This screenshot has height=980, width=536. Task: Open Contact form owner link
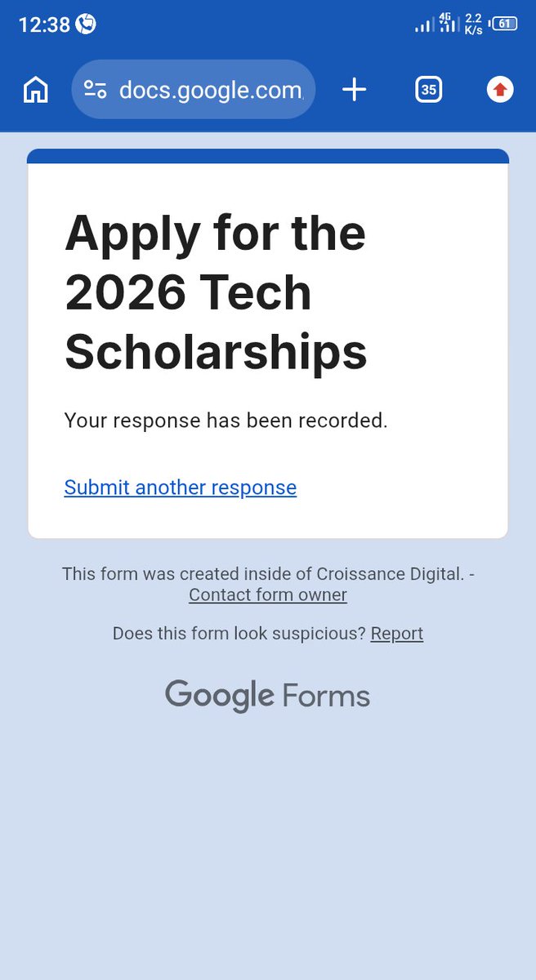tap(268, 595)
